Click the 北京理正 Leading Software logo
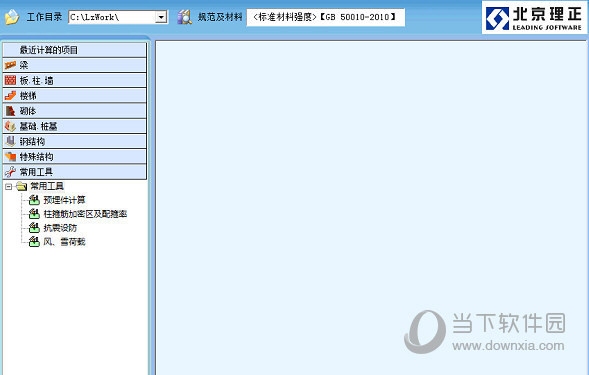 point(534,18)
